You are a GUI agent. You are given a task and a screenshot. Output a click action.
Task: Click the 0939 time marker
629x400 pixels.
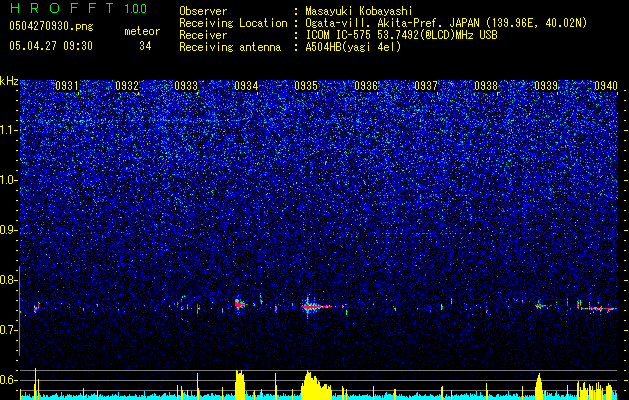(x=546, y=86)
